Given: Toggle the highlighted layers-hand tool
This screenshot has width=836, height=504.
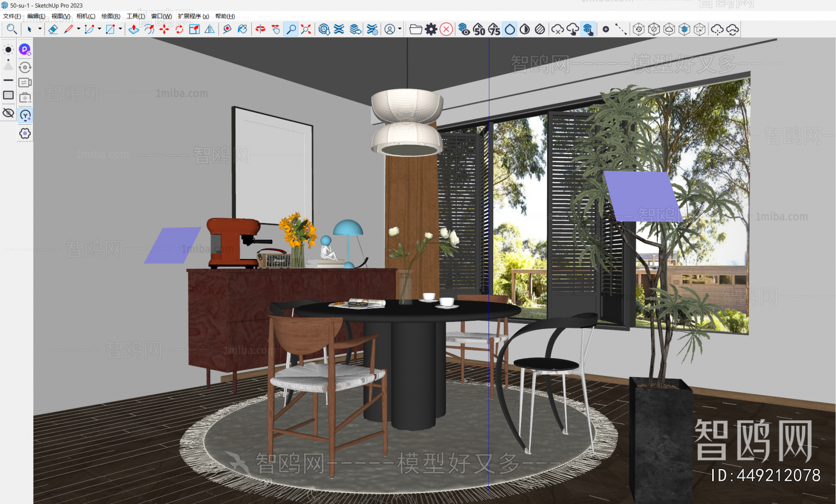Looking at the screenshot, I should click(588, 29).
